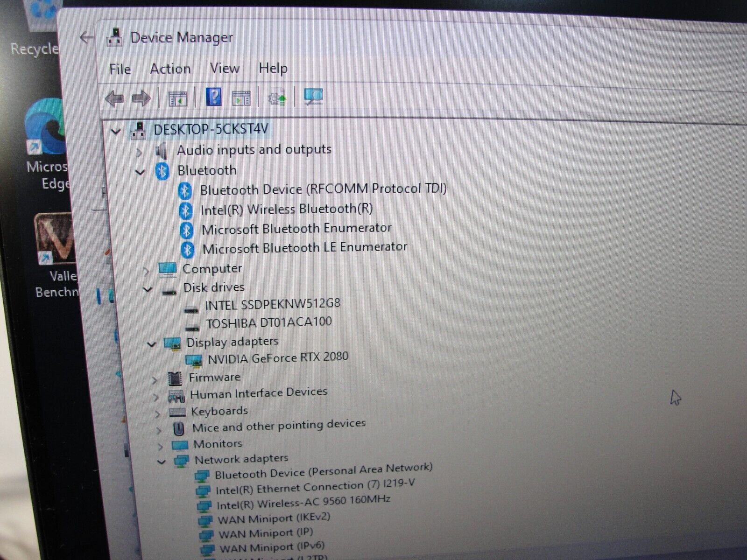747x560 pixels.
Task: Click the Keyboards category icon
Action: point(177,413)
